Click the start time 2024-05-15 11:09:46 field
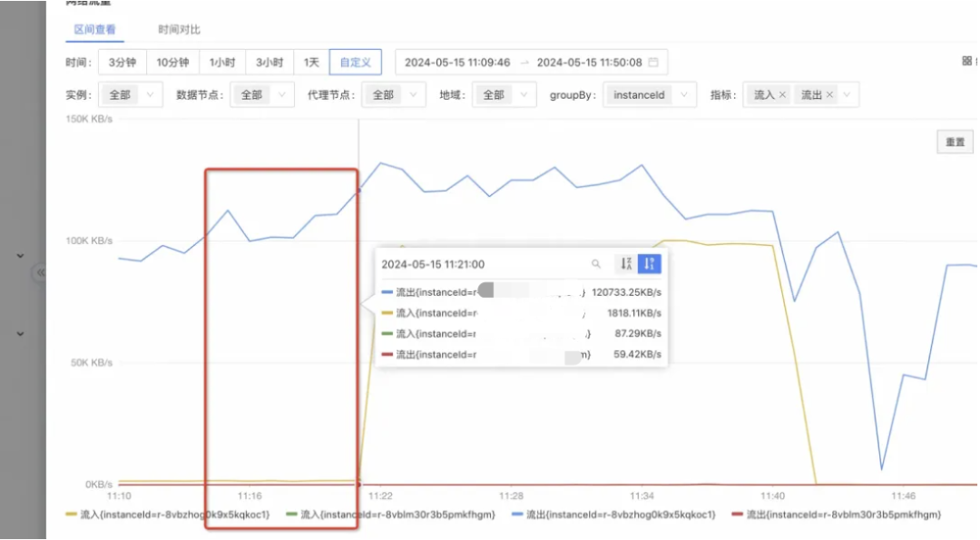The height and width of the screenshot is (540, 980). click(x=457, y=63)
